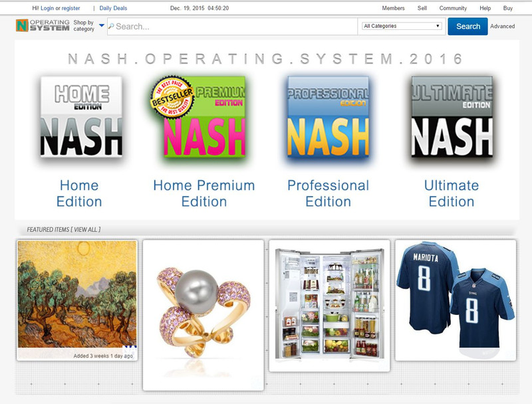The image size is (532, 404).
Task: Open the Premium Edition box image
Action: pyautogui.click(x=203, y=116)
